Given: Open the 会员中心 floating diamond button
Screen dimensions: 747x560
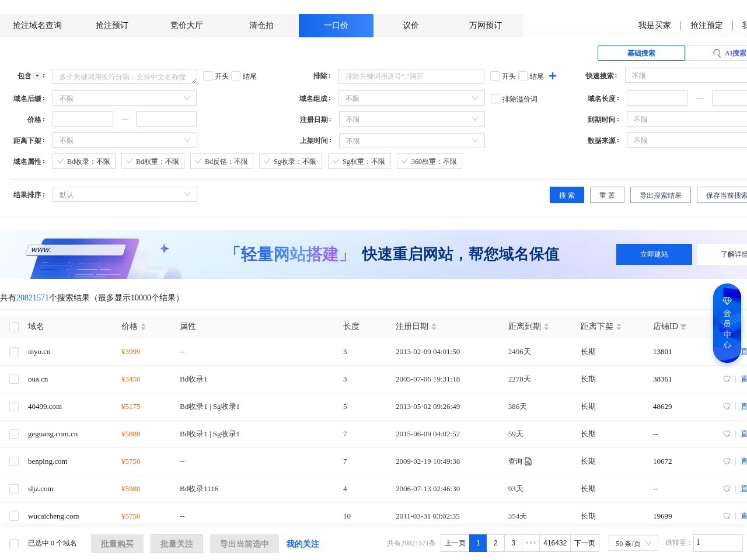Looking at the screenshot, I should (x=727, y=323).
